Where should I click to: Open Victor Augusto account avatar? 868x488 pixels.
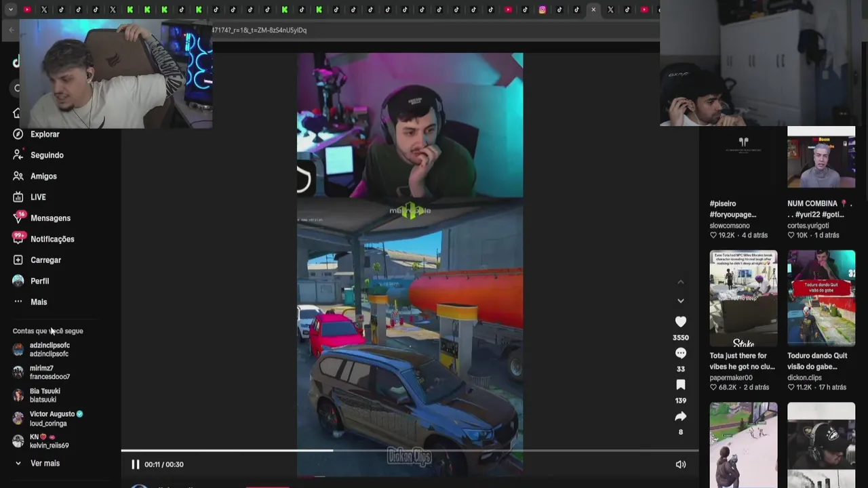(18, 418)
